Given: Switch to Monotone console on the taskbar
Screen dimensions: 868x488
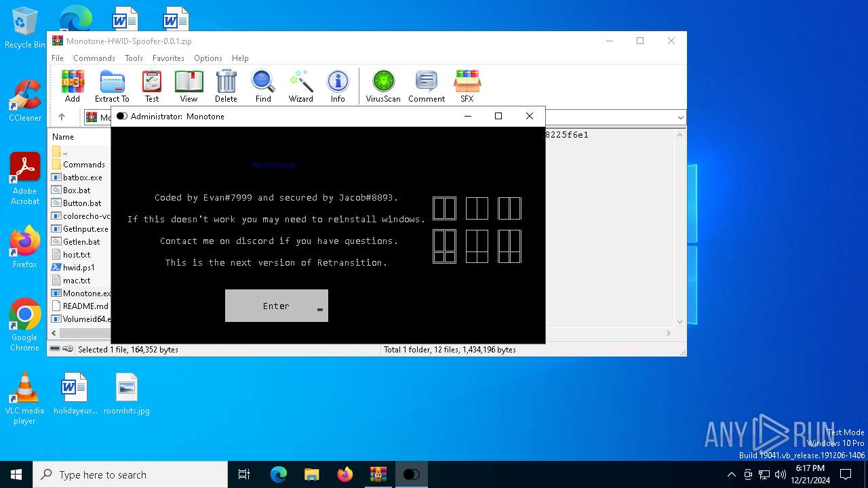Looking at the screenshot, I should (x=412, y=474).
